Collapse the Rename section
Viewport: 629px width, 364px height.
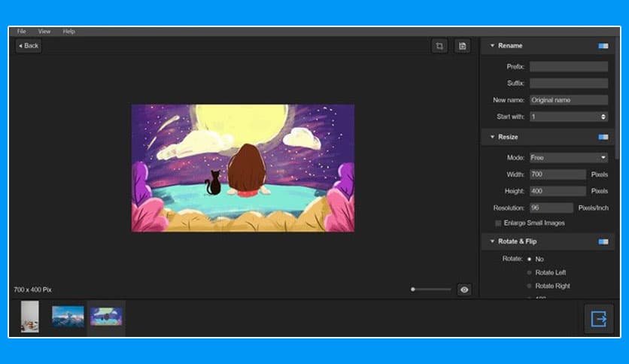[492, 46]
